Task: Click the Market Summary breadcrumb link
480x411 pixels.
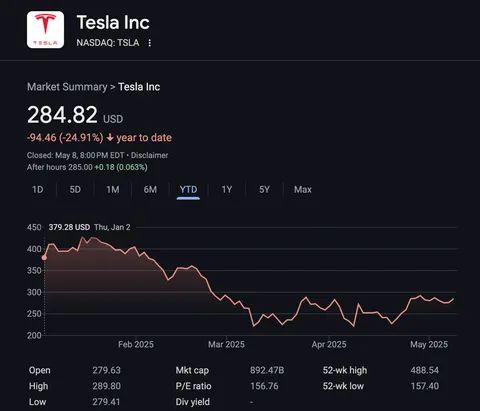Action: click(67, 87)
